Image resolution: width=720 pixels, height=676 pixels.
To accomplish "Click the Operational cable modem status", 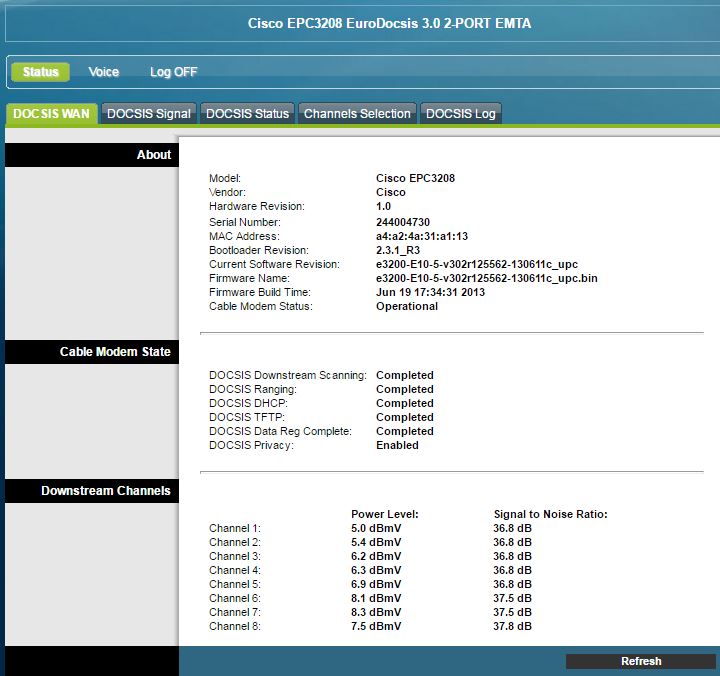I will pos(406,306).
